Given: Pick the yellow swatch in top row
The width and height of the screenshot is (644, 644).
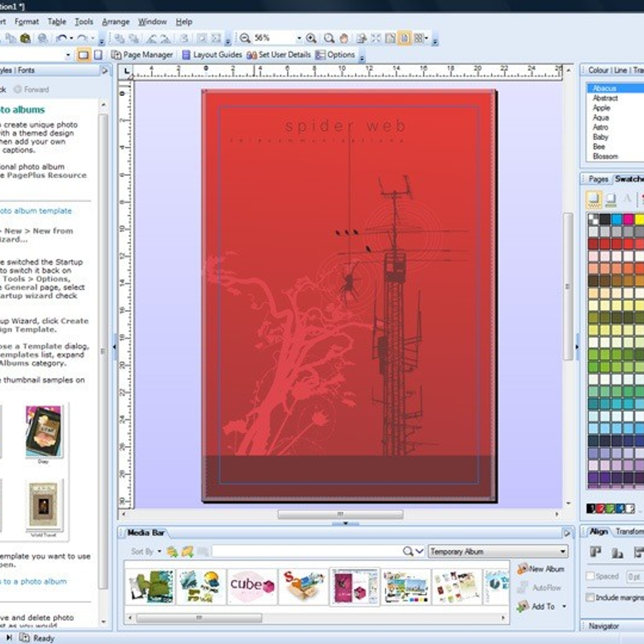Looking at the screenshot, I should click(639, 219).
